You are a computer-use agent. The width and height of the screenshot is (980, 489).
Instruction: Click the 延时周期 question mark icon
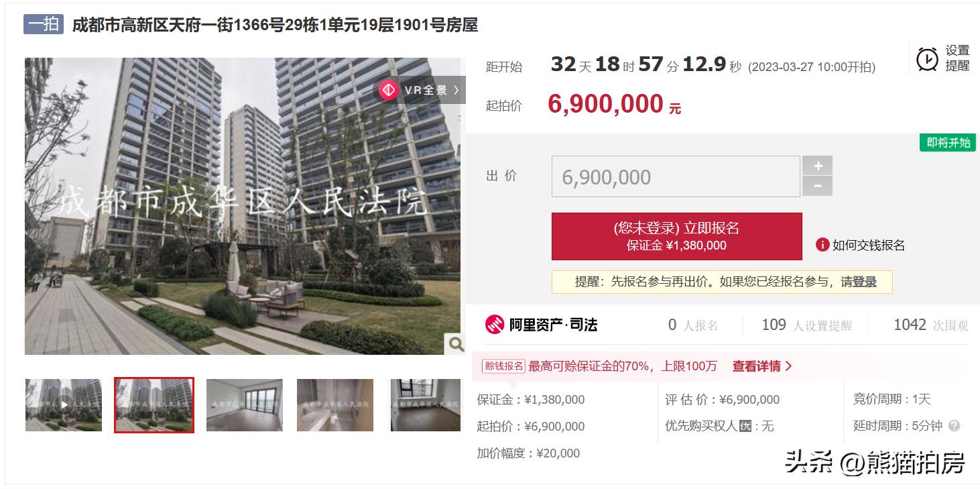[x=955, y=426]
